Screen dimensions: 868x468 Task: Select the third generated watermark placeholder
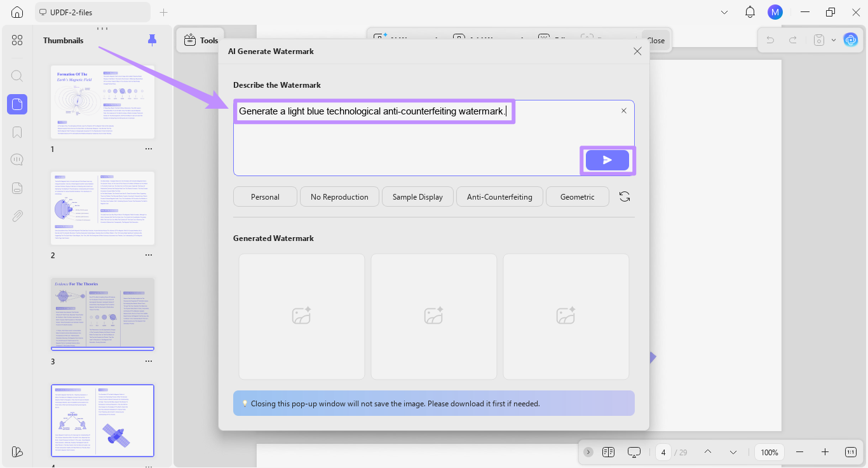(566, 317)
